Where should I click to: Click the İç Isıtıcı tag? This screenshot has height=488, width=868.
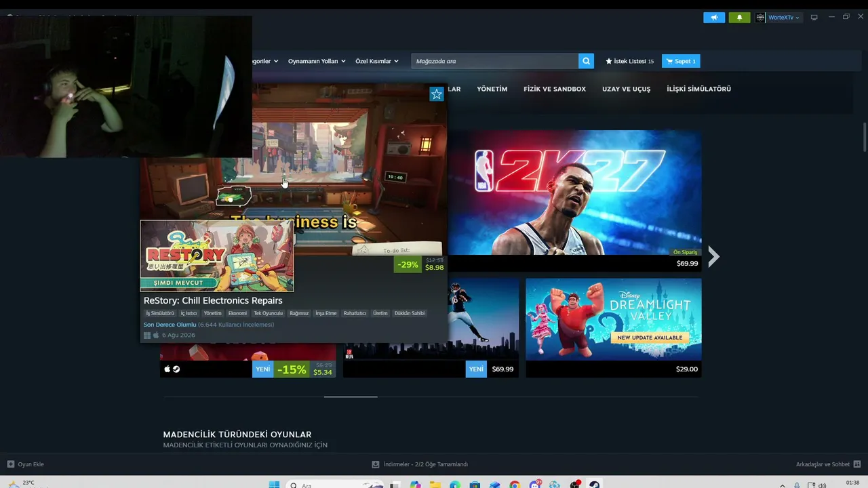pos(189,313)
